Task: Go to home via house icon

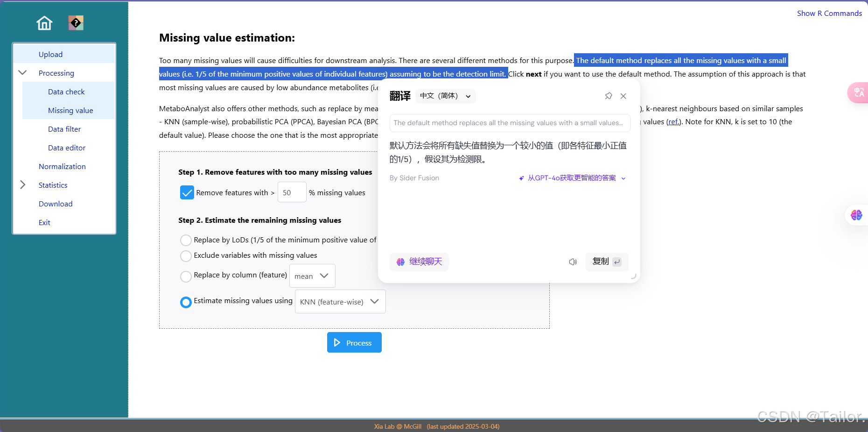Action: coord(44,23)
